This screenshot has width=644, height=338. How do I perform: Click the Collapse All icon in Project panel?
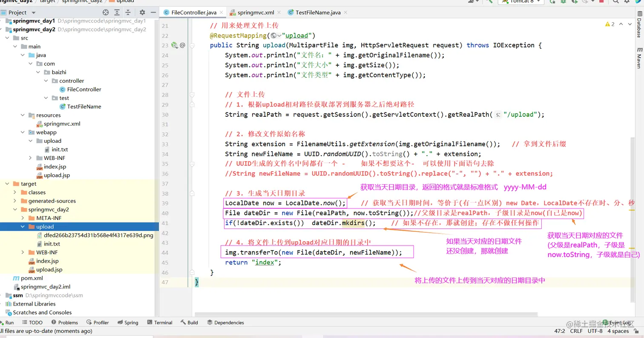click(x=128, y=13)
